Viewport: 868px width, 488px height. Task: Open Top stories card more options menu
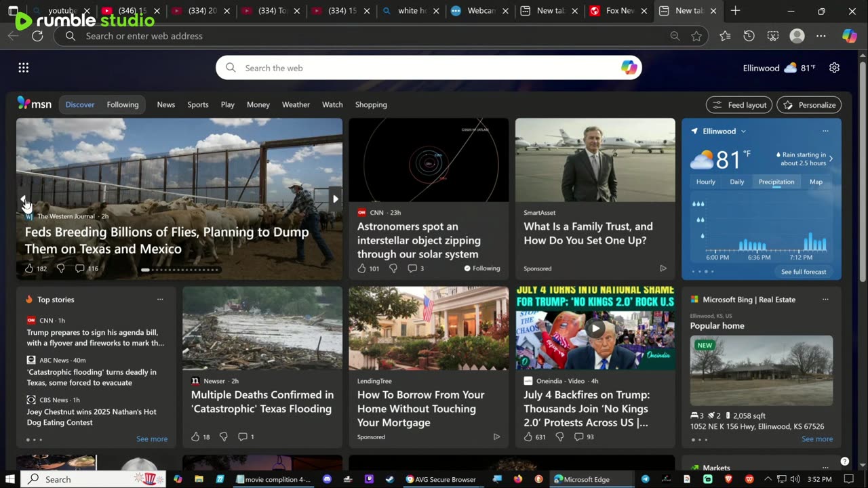pos(160,300)
